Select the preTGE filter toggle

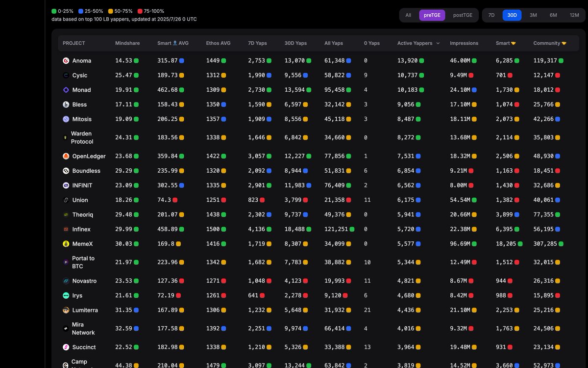coord(432,15)
